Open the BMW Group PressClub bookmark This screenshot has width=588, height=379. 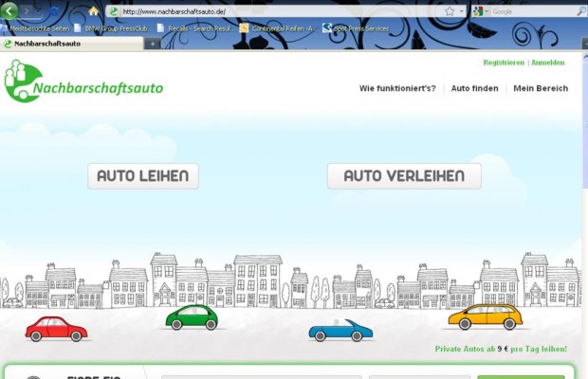coord(113,28)
